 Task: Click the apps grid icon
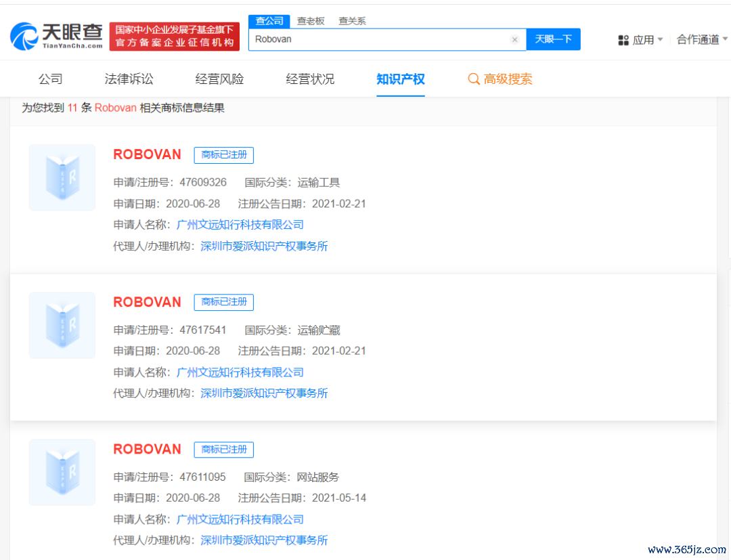623,41
